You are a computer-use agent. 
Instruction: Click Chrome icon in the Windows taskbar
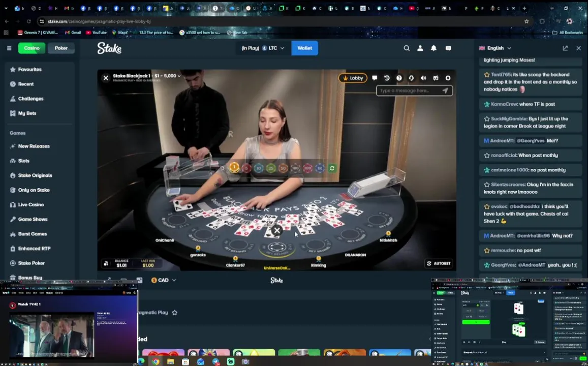155,361
